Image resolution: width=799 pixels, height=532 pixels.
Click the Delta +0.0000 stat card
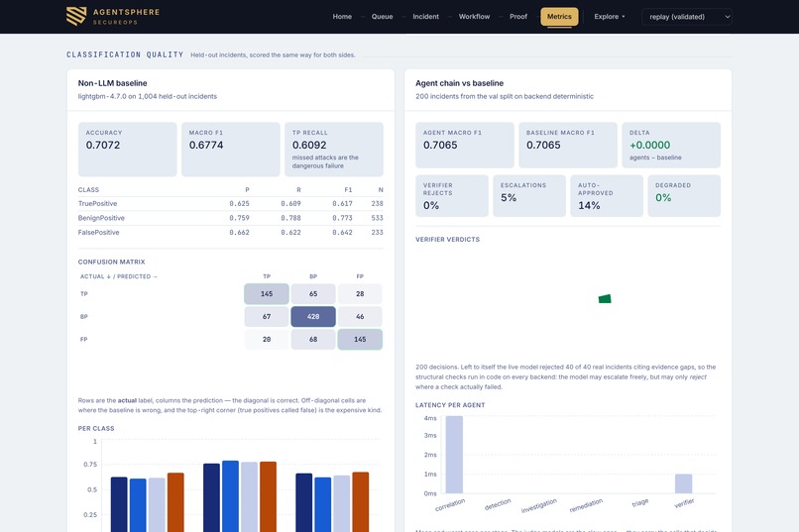pyautogui.click(x=671, y=145)
